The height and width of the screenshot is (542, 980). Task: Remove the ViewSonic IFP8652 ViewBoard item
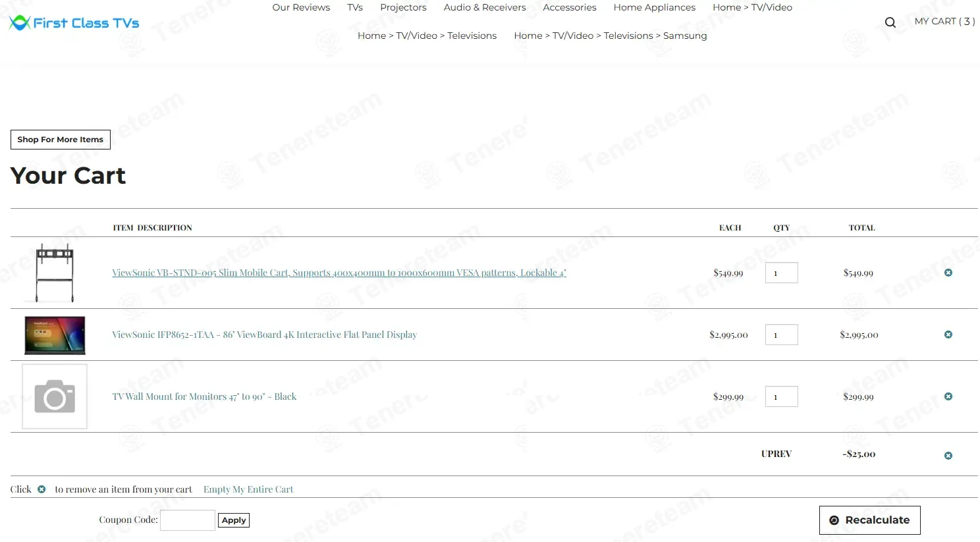click(x=948, y=335)
